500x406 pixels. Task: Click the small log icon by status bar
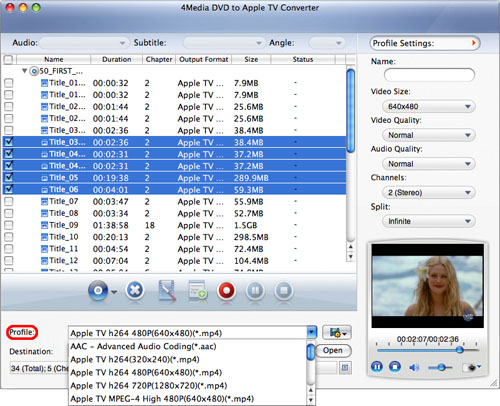345,368
